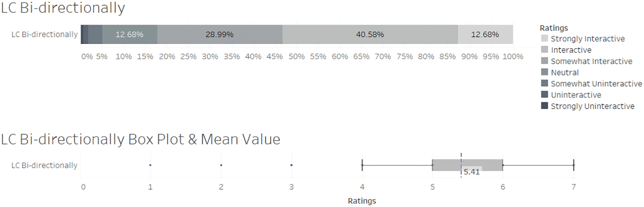The height and width of the screenshot is (207, 644).
Task: Select the outlier dot at rating 1
Action: 150,165
